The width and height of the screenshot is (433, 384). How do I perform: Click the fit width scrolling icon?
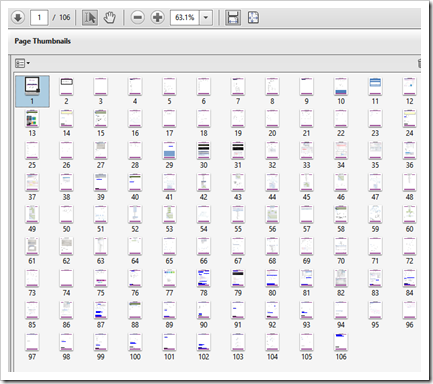coord(233,17)
